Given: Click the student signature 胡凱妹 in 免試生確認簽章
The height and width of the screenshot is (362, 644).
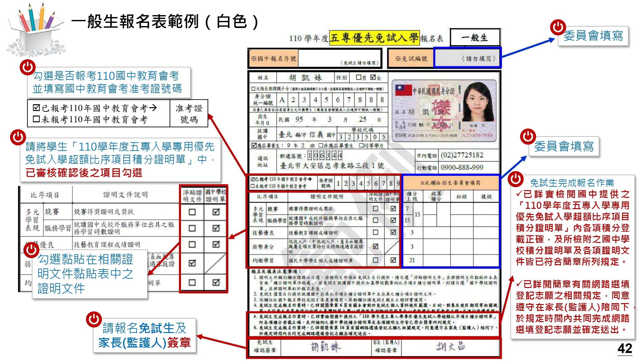Looking at the screenshot, I should 325,347.
